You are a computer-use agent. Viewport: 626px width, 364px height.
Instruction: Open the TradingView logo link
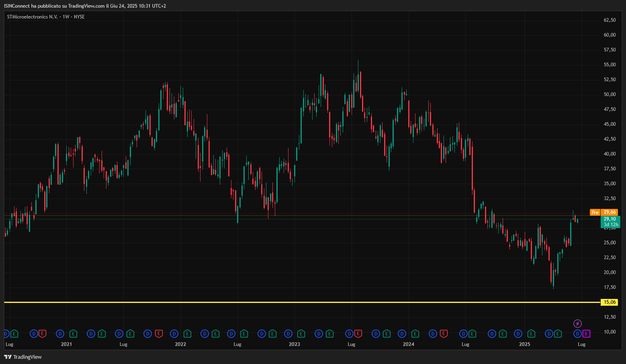[23, 357]
